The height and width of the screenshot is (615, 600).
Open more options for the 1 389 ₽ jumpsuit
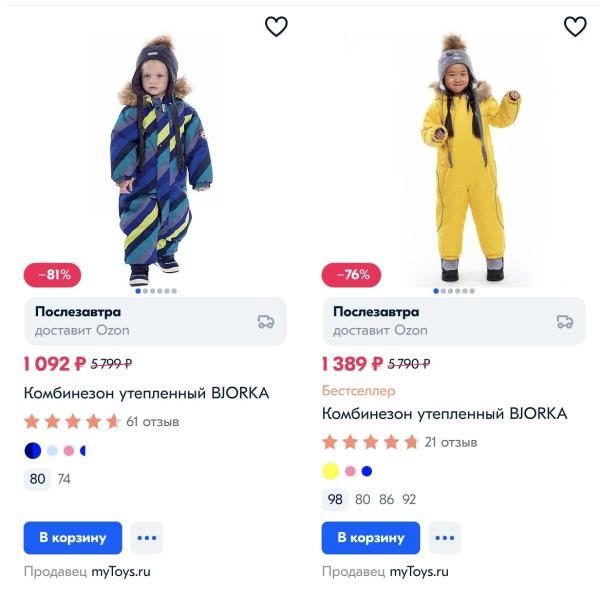click(445, 538)
